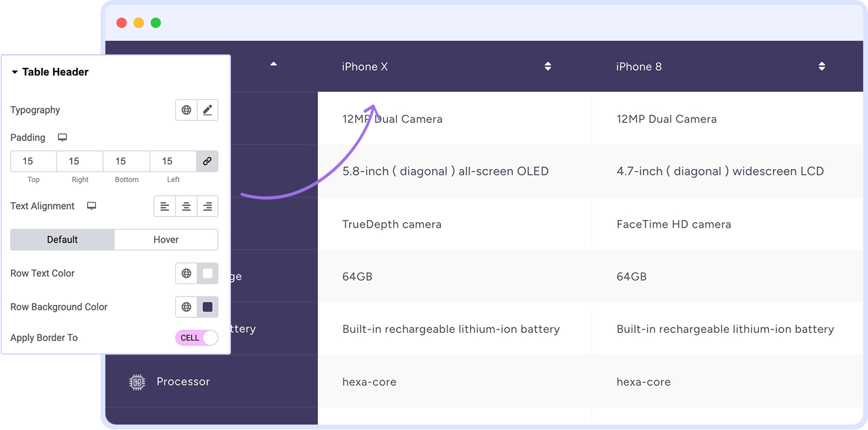Click the Row Text Color globe icon

click(186, 273)
